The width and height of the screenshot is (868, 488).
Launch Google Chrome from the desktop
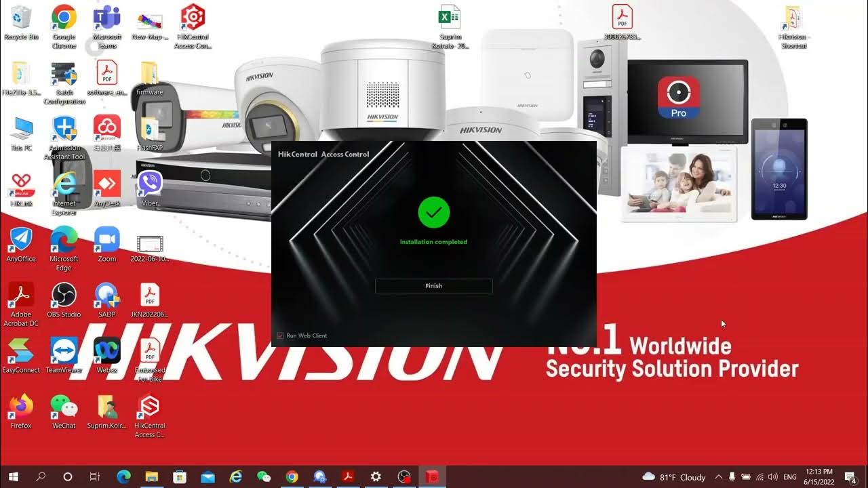click(x=64, y=26)
